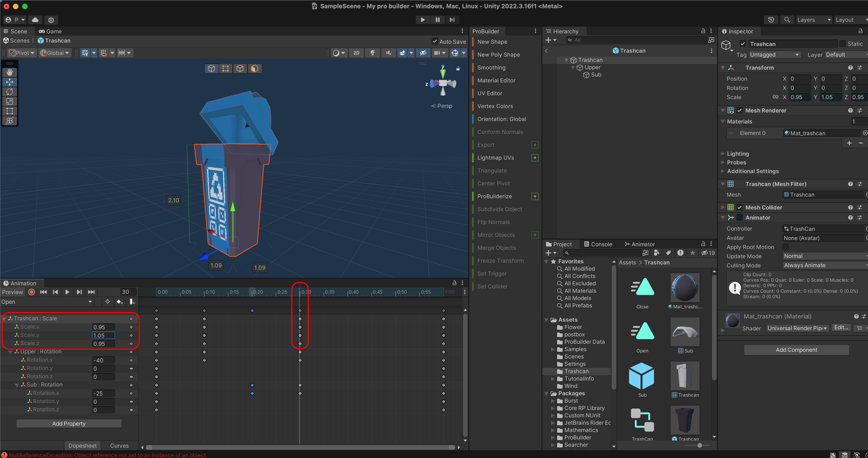868x458 pixels.
Task: Open the Tag Untagged dropdown
Action: 774,54
